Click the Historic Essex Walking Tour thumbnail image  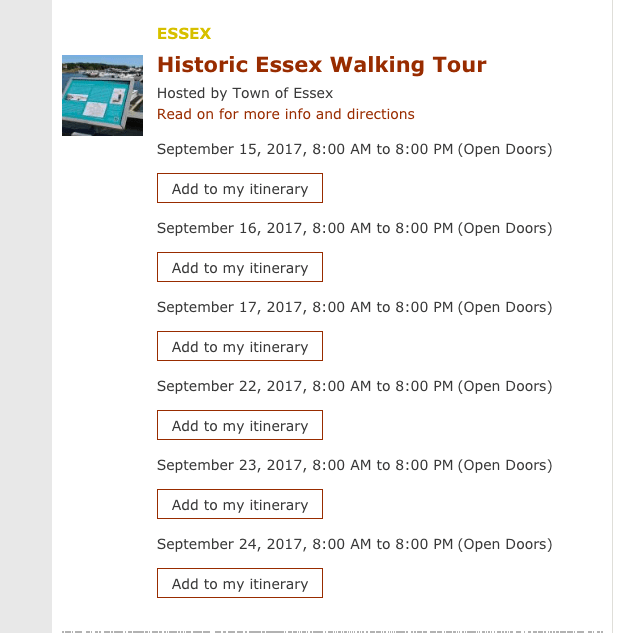point(102,95)
